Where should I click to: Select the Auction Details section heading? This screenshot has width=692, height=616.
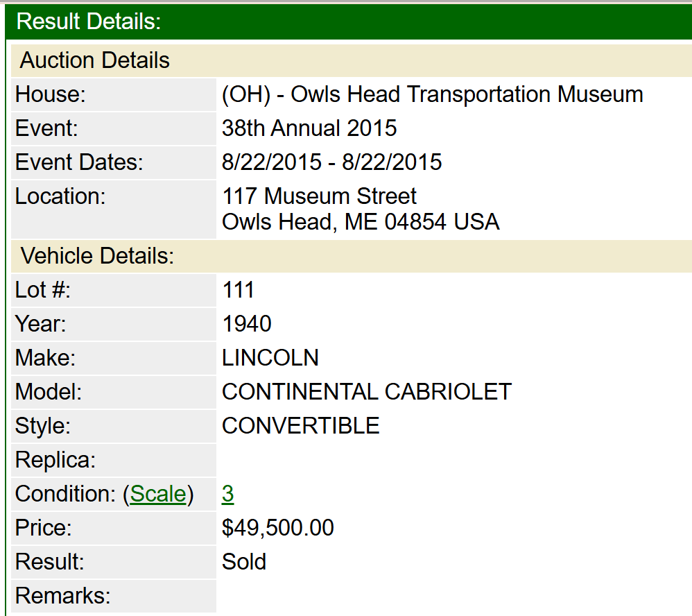95,60
